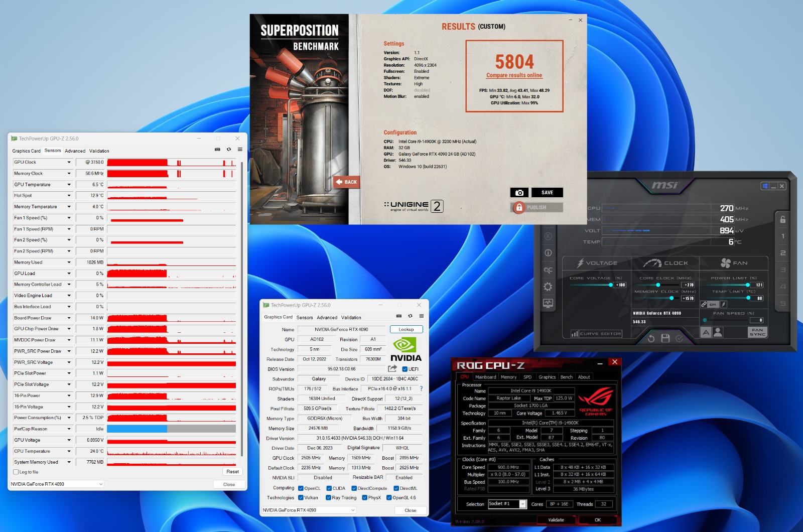Click refresh icon in GPU-Z Sensors window
This screenshot has width=803, height=532.
pyautogui.click(x=229, y=150)
